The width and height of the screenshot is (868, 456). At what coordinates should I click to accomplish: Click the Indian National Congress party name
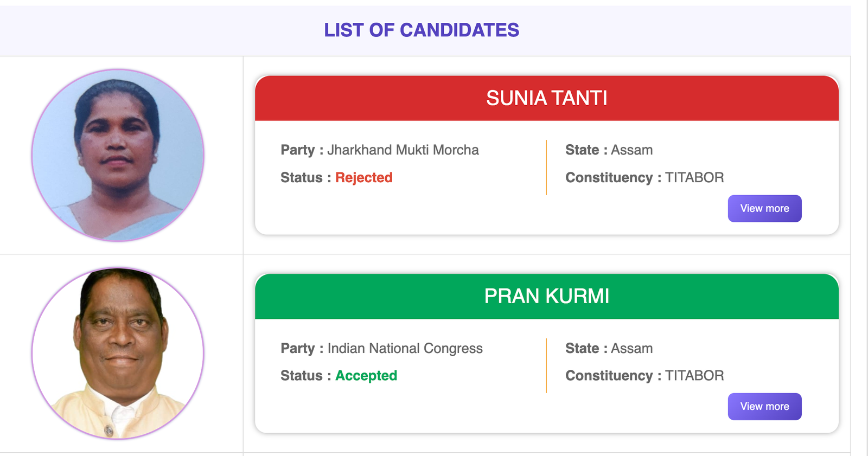tap(405, 348)
